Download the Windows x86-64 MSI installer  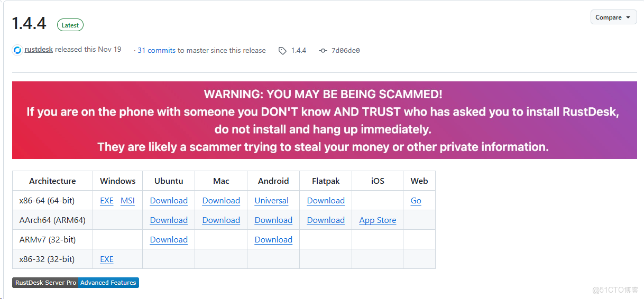point(127,201)
